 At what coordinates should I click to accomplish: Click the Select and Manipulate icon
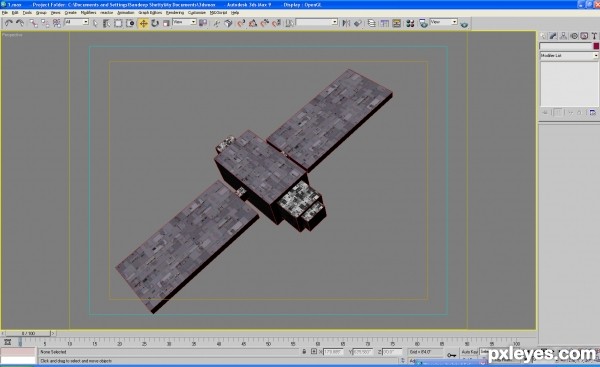click(x=216, y=23)
